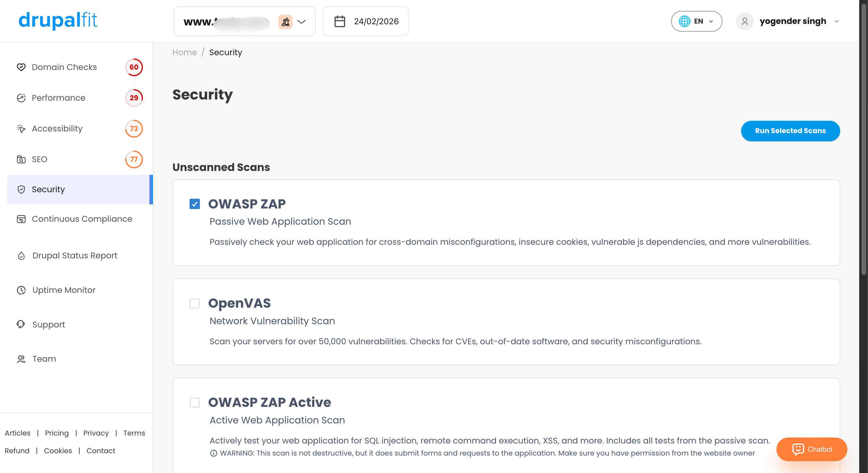This screenshot has width=868, height=473.
Task: Open Terms footer link
Action: 134,433
